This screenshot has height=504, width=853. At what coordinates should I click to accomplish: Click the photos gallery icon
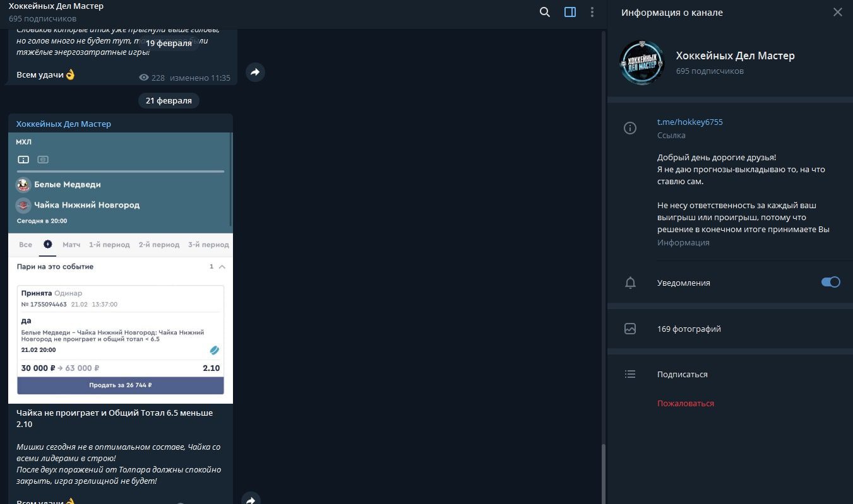(629, 329)
